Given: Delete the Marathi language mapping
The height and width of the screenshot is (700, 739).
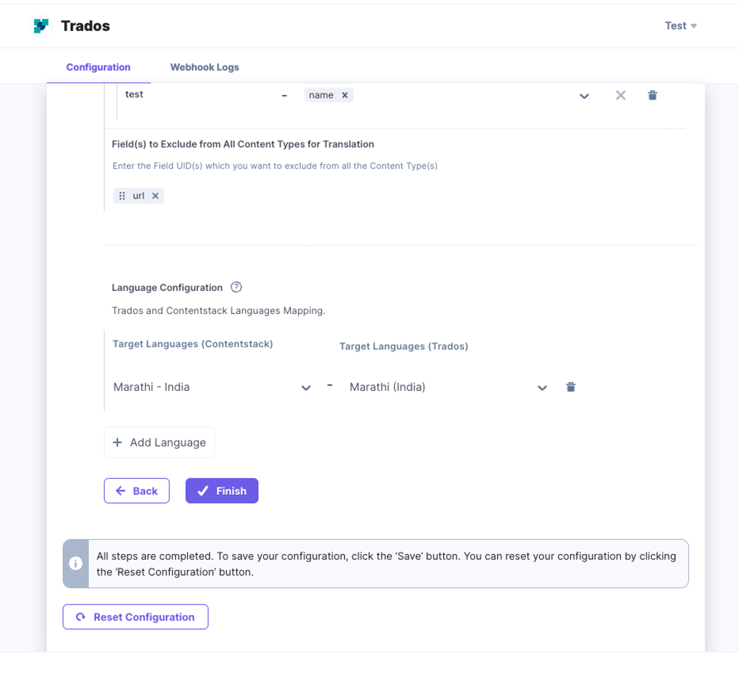Looking at the screenshot, I should coord(570,387).
